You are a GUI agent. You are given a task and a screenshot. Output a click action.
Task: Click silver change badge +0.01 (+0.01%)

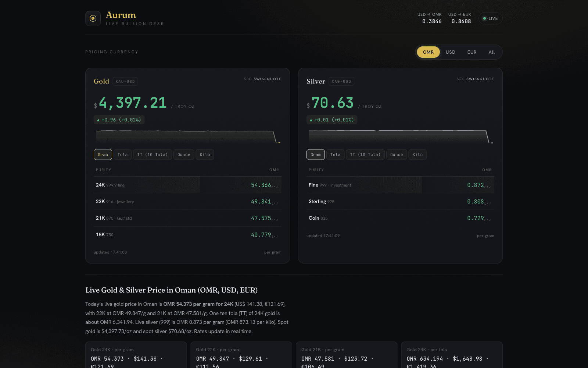point(332,120)
